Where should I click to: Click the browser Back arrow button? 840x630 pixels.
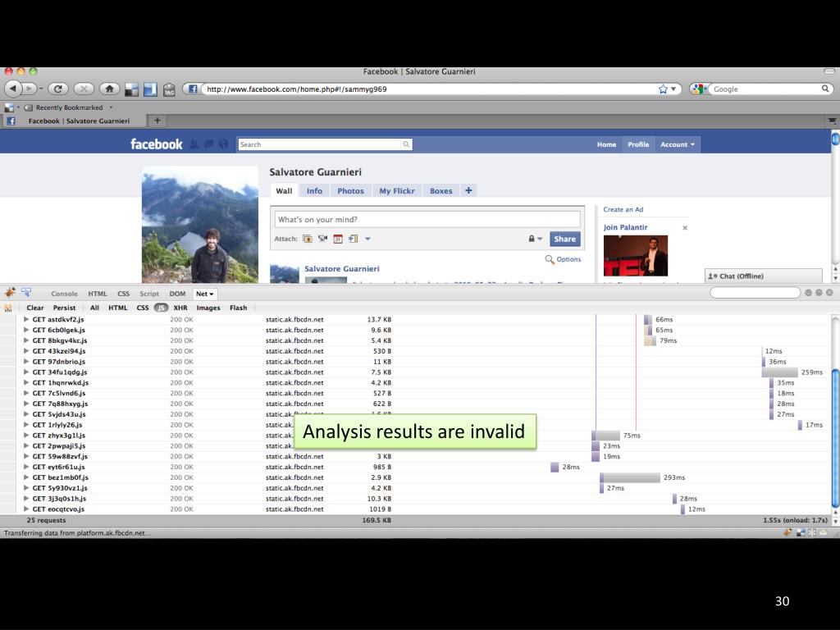(13, 89)
